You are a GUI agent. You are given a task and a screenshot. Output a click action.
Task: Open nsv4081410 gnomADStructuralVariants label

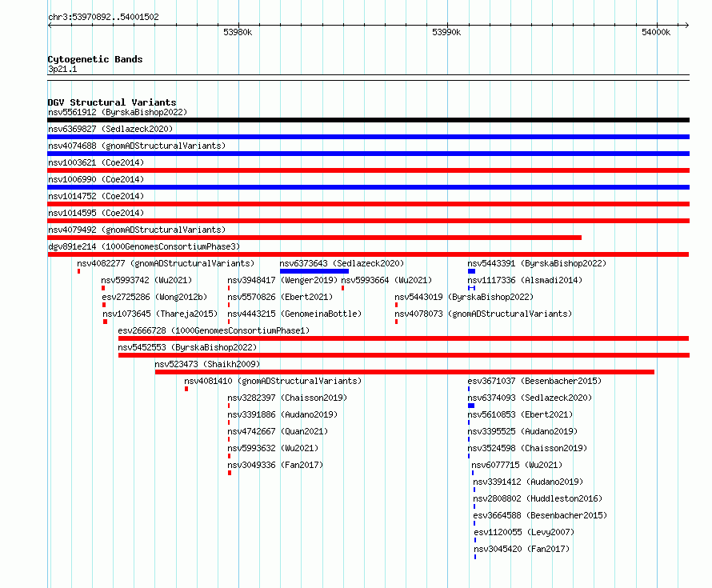tap(273, 381)
